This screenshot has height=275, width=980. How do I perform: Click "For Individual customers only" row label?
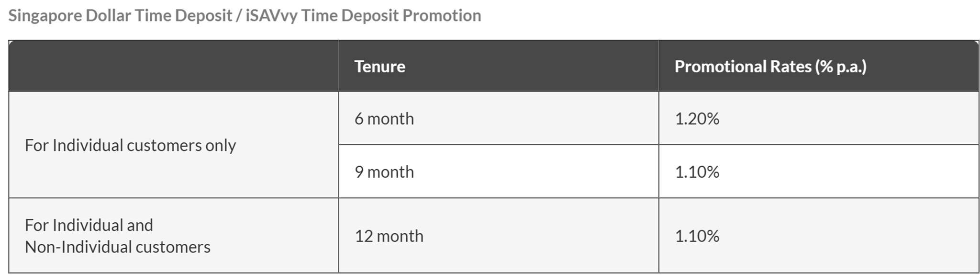(x=130, y=145)
